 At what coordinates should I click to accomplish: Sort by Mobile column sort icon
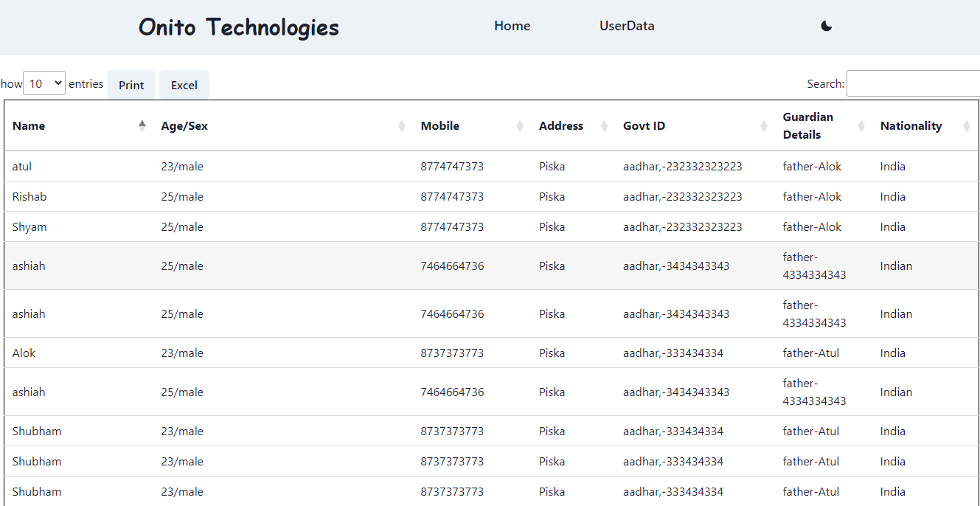pos(520,126)
